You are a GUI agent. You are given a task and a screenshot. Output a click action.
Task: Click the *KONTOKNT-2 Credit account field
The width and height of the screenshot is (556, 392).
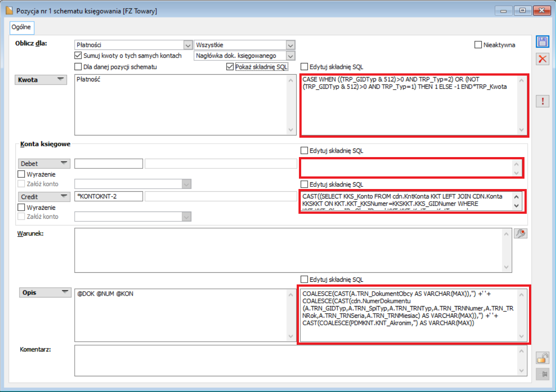pos(109,197)
